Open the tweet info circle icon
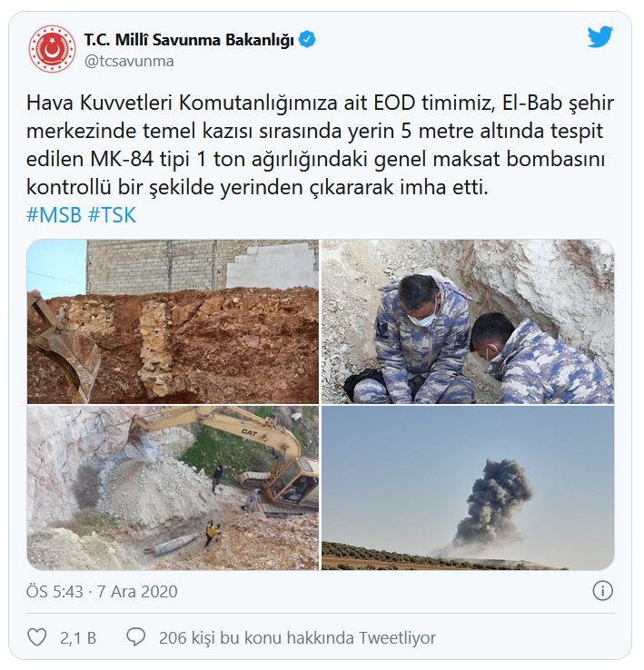644x670 pixels. coord(602,591)
